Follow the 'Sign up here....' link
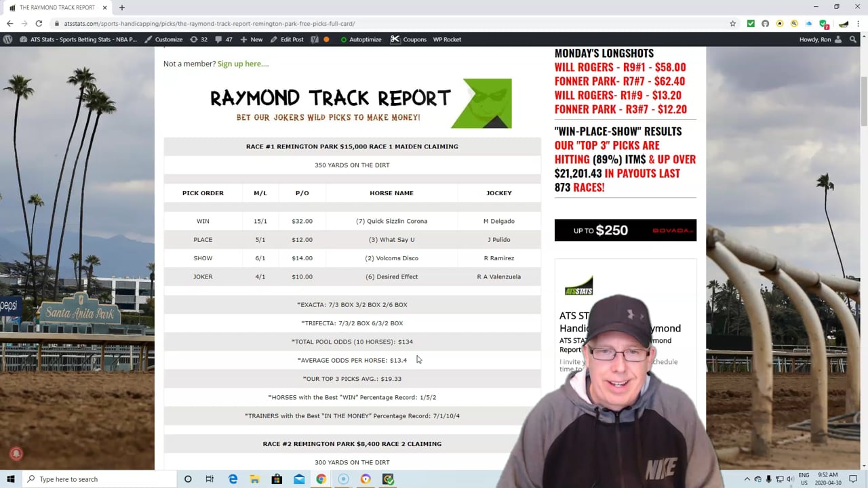868x488 pixels. tap(243, 64)
